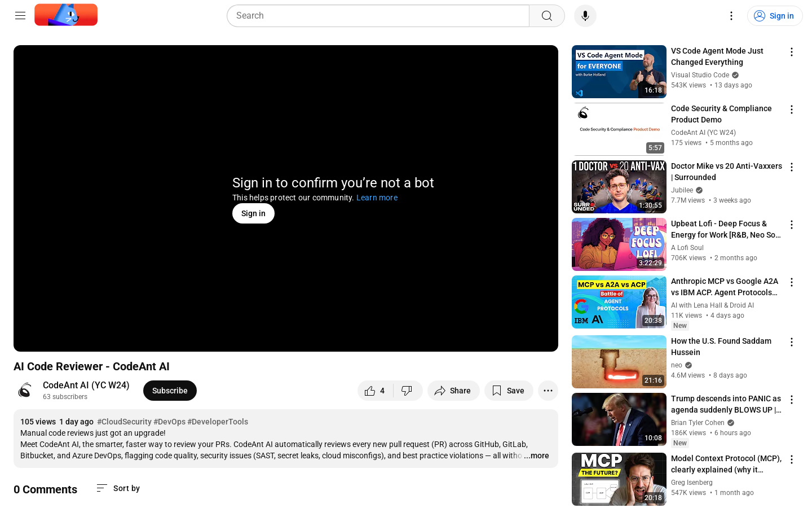The height and width of the screenshot is (508, 812).
Task: Open CodeAnt AI (YC W24) channel name
Action: coord(86,385)
